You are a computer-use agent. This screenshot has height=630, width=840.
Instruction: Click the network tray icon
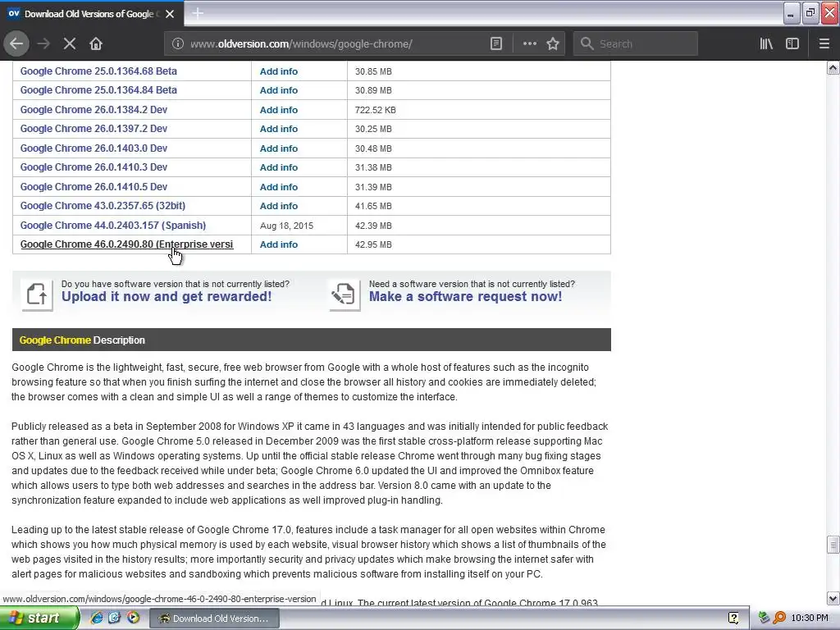coord(765,619)
